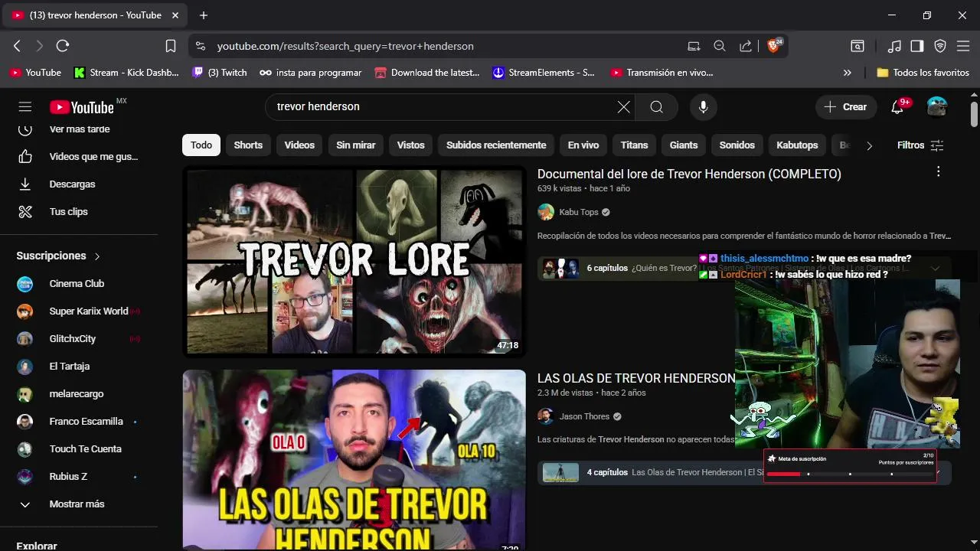Open the site settings icon in the address bar
Viewport: 980px width, 551px height.
(x=201, y=46)
